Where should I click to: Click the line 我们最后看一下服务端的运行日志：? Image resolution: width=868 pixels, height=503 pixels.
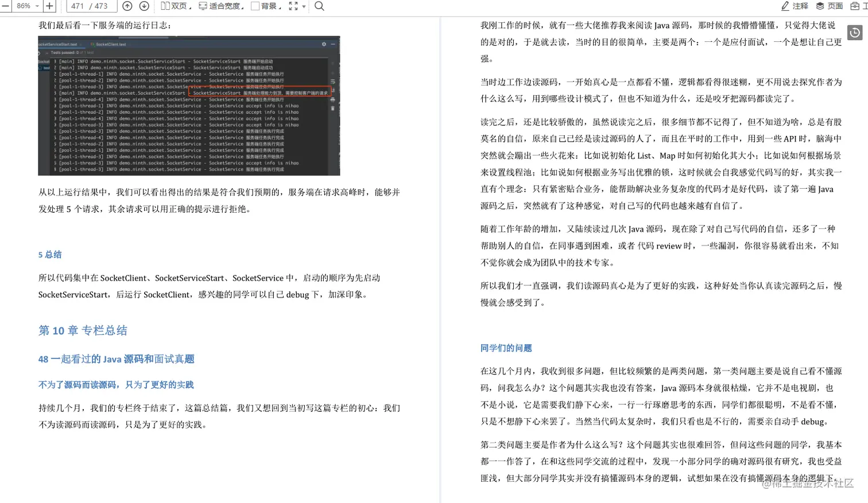104,25
